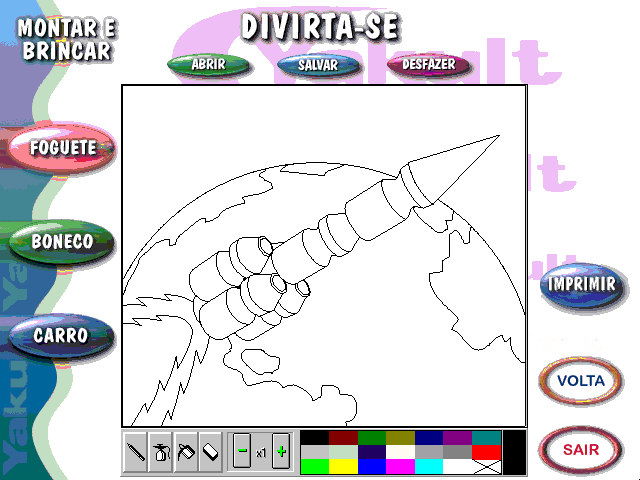Pick the black color swatch
The height and width of the screenshot is (480, 640).
(315, 438)
